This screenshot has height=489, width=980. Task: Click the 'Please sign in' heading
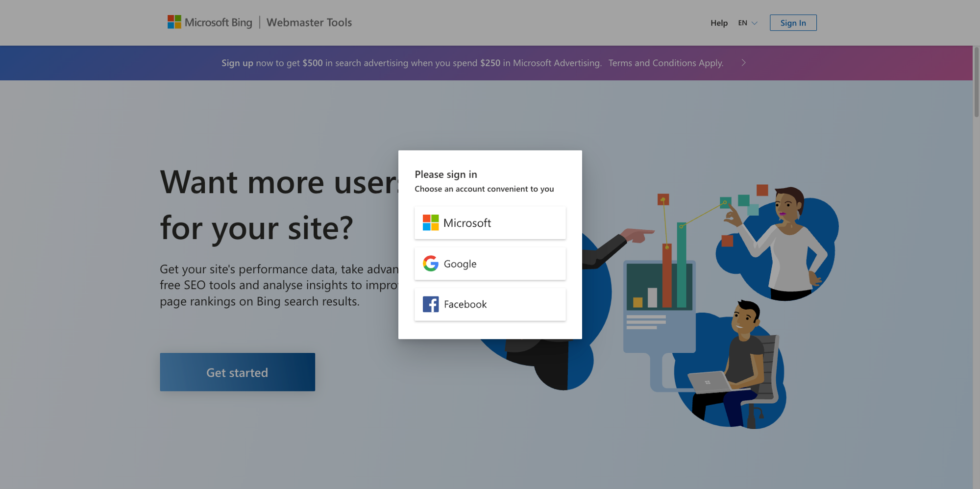(446, 174)
